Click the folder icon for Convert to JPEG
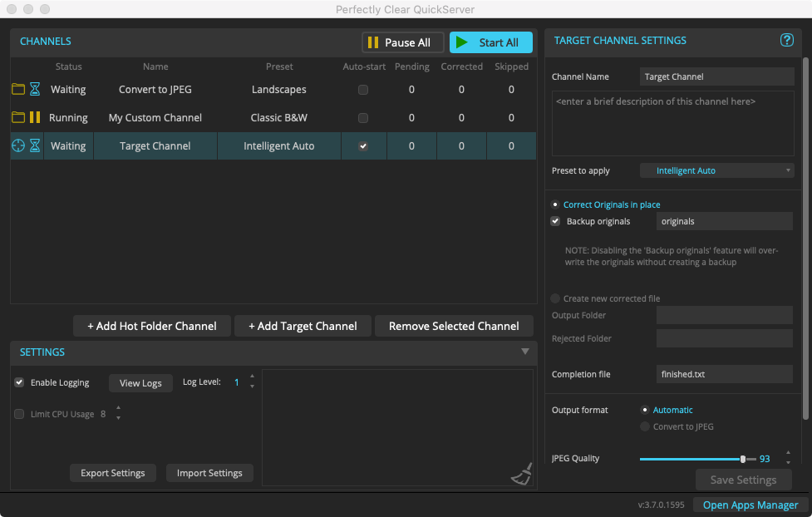Image resolution: width=812 pixels, height=517 pixels. click(18, 89)
